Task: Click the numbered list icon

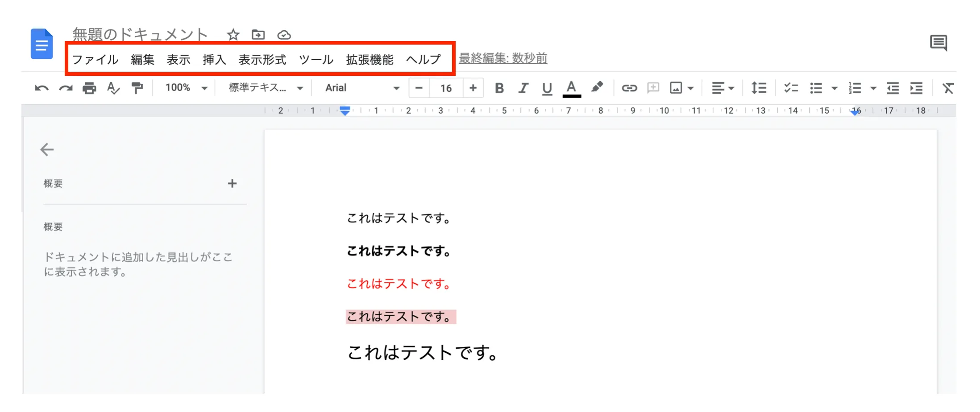Action: (x=855, y=88)
